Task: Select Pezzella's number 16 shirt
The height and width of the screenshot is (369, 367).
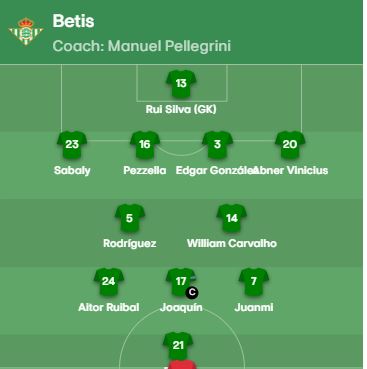Action: 145,145
